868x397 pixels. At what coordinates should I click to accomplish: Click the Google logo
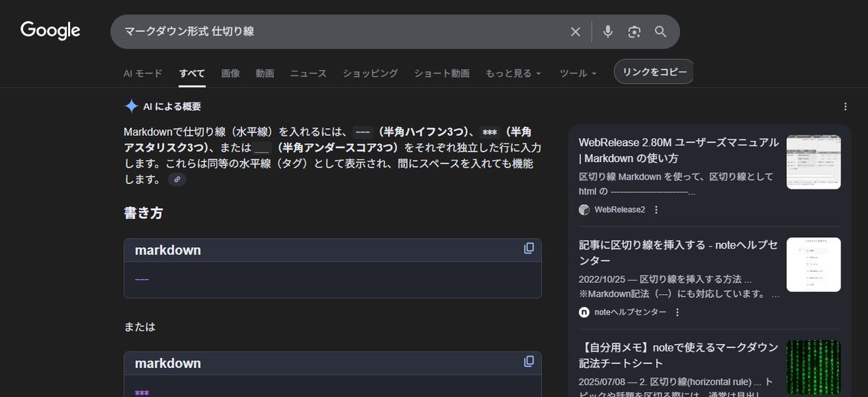coord(50,30)
